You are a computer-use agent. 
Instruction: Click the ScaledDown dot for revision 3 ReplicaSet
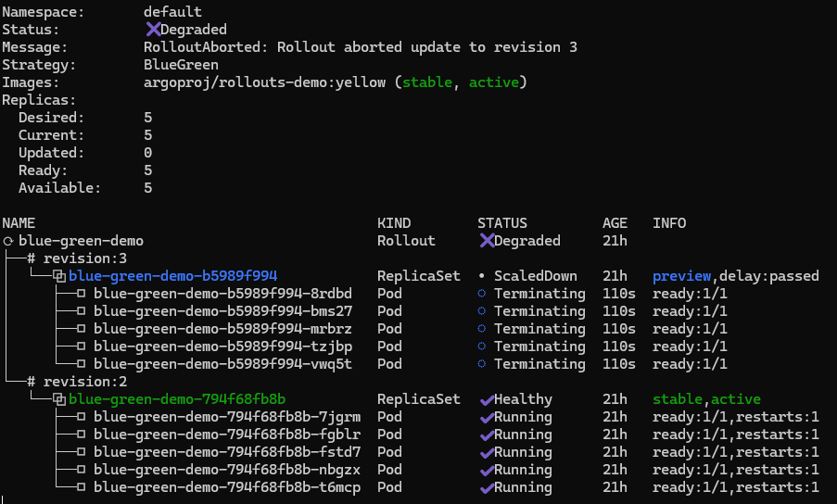coord(482,276)
